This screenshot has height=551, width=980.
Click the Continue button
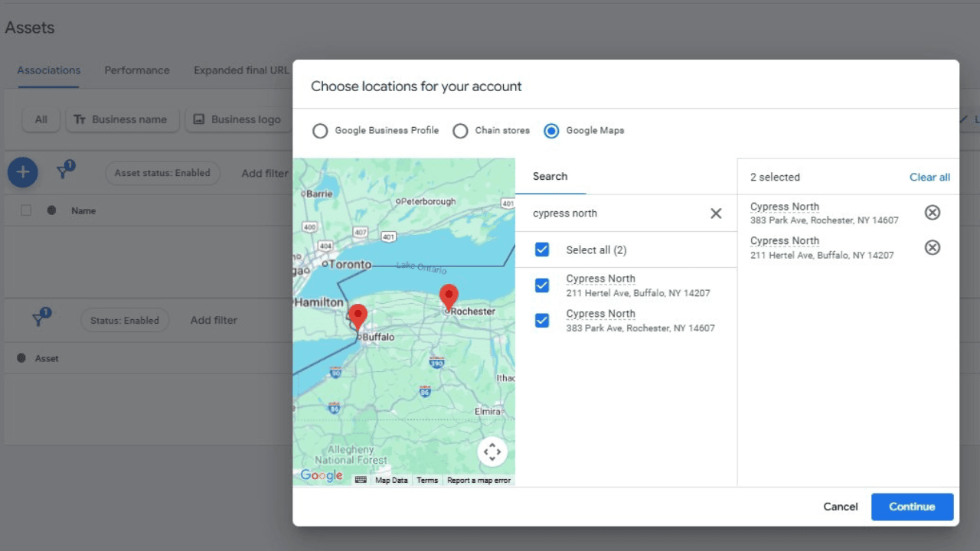(912, 507)
